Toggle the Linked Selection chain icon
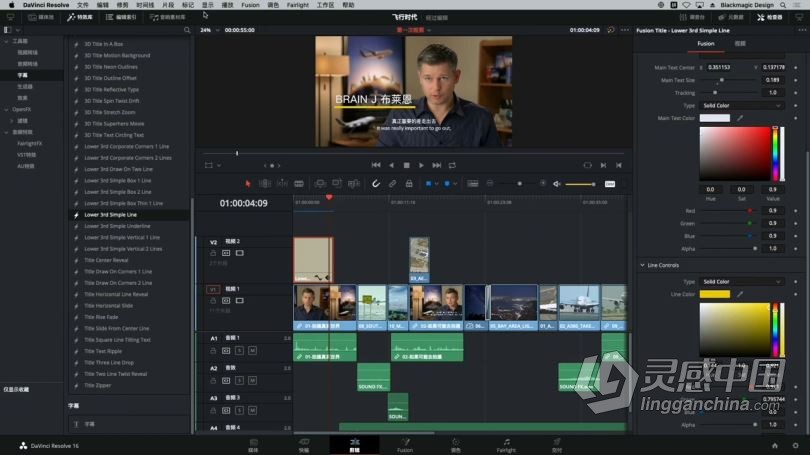 click(x=392, y=184)
